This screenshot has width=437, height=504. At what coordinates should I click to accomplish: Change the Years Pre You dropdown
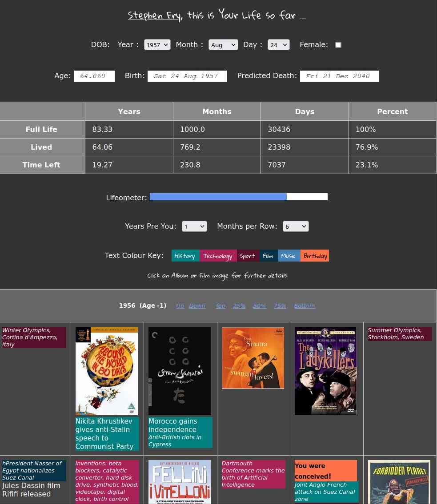194,226
